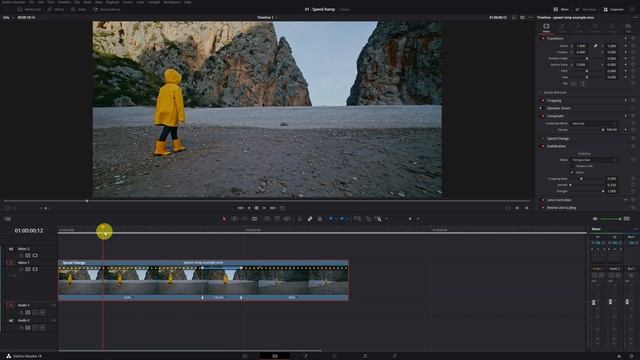640x360 pixels.
Task: Toggle the Media Pool panel
Action: pyautogui.click(x=29, y=9)
